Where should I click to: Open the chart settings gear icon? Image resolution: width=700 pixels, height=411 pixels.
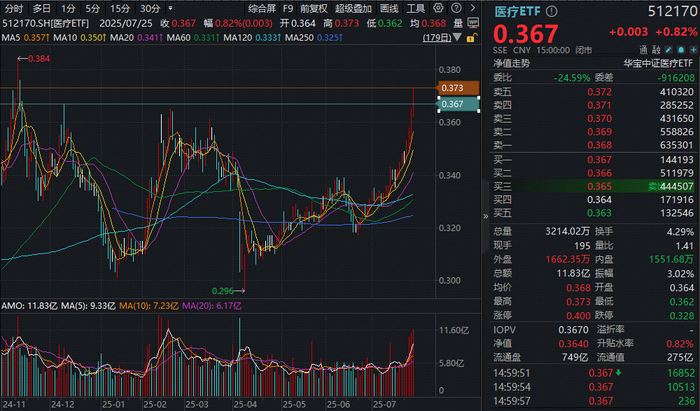[x=438, y=8]
